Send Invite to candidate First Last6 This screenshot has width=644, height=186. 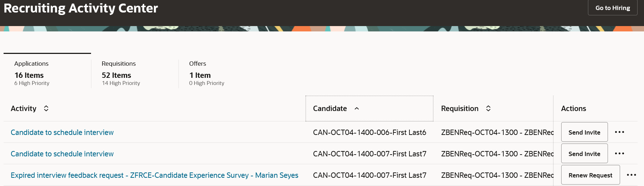click(x=584, y=132)
